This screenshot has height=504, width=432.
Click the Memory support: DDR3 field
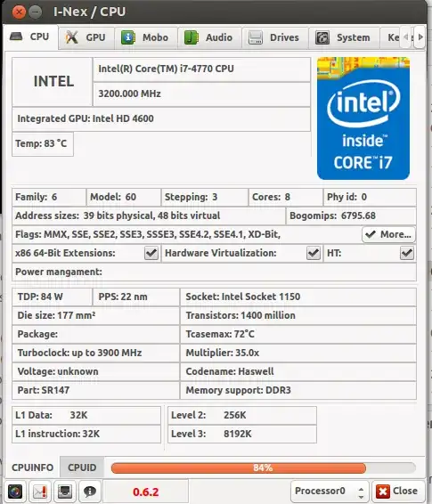[x=298, y=390]
